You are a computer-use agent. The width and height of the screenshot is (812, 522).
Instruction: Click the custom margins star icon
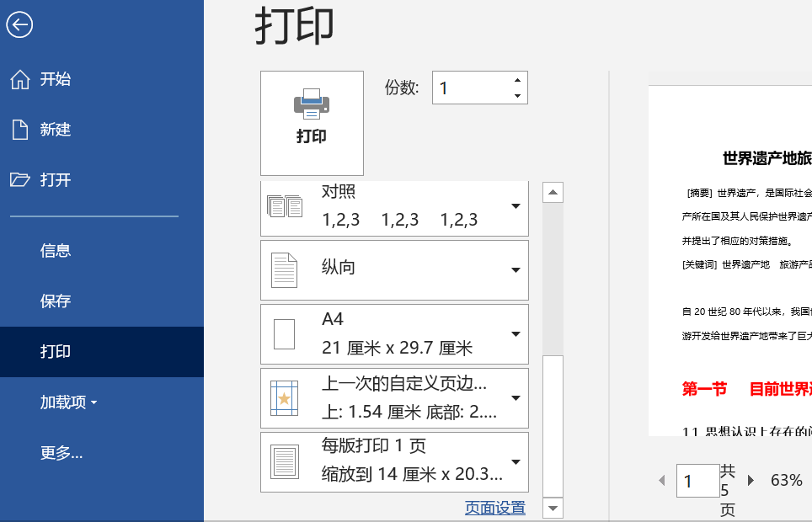click(285, 398)
